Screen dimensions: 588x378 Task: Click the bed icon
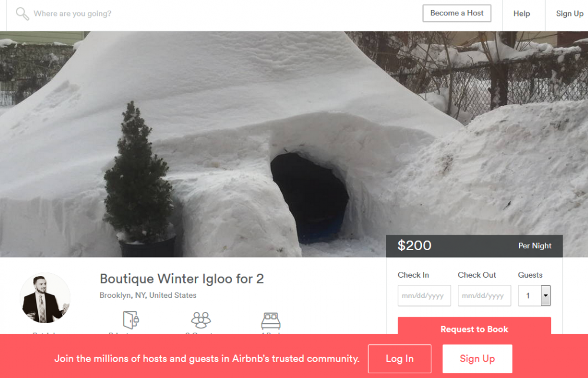click(271, 321)
